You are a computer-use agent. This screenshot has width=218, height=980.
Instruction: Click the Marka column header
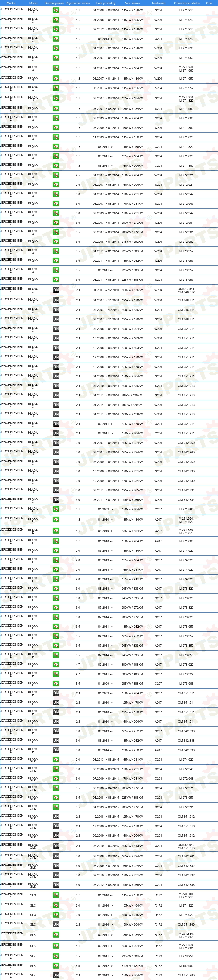tap(11, 3)
